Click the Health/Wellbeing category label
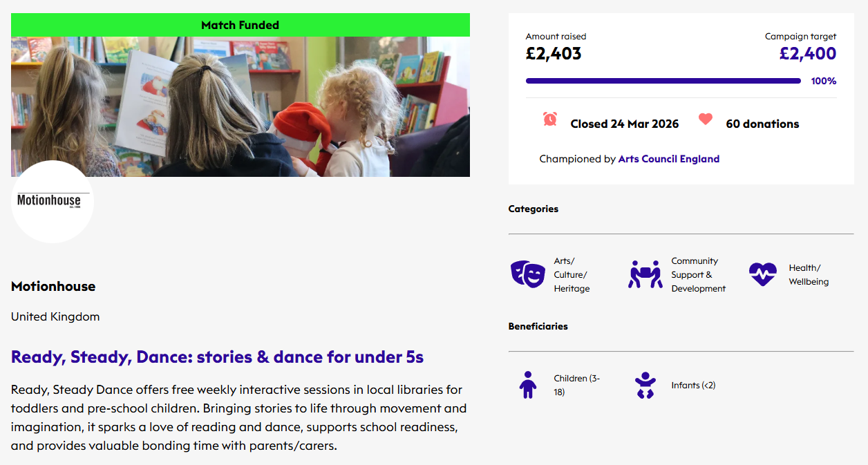The width and height of the screenshot is (868, 465). click(x=808, y=275)
